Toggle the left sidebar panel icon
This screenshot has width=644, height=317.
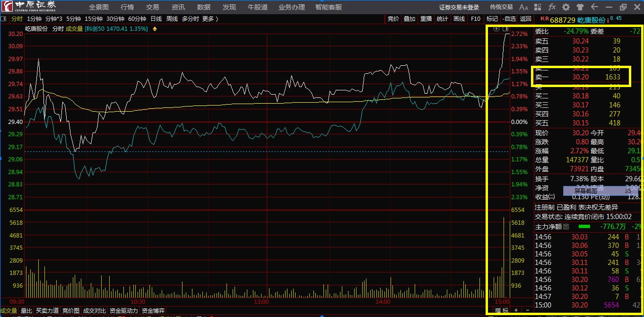coord(3,19)
